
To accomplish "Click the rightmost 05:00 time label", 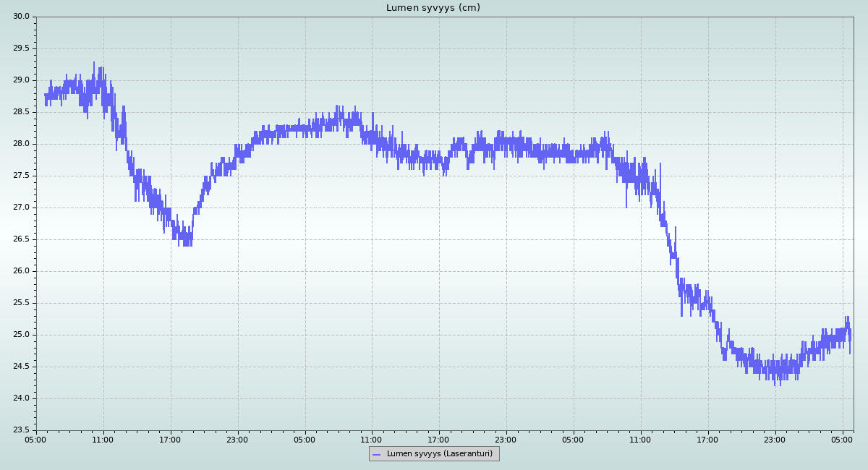I will (x=843, y=440).
